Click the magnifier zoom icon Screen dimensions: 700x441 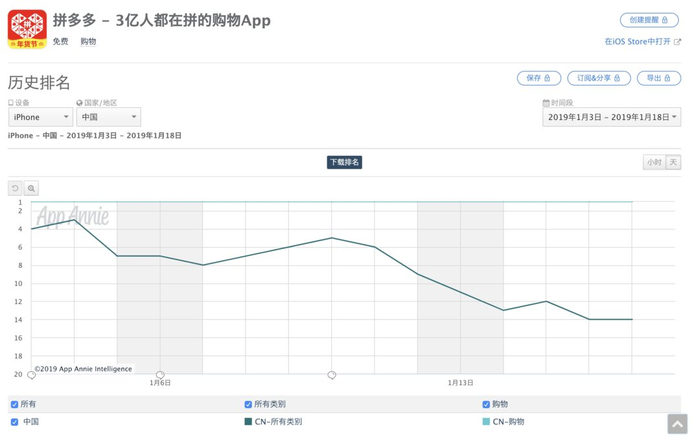[x=32, y=188]
